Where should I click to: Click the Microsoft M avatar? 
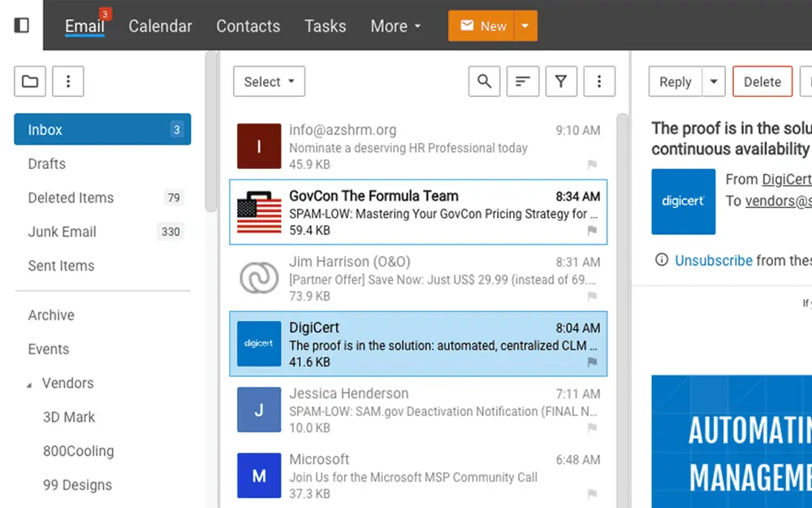[259, 475]
